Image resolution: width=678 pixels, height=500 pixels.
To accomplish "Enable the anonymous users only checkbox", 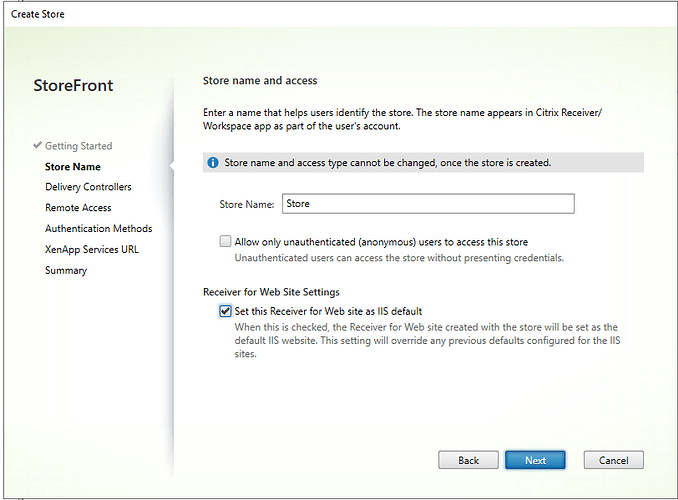I will point(226,241).
